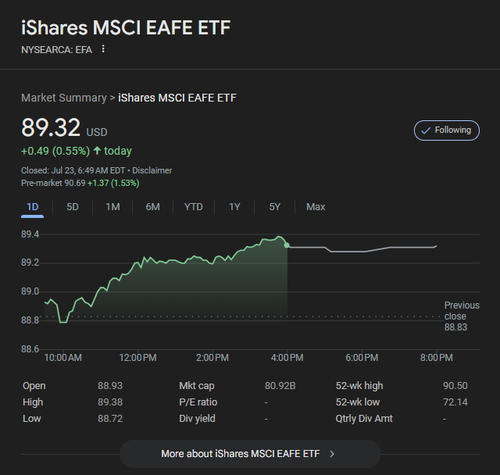Click the Previous close 88.83 label
500x475 pixels.
click(461, 316)
